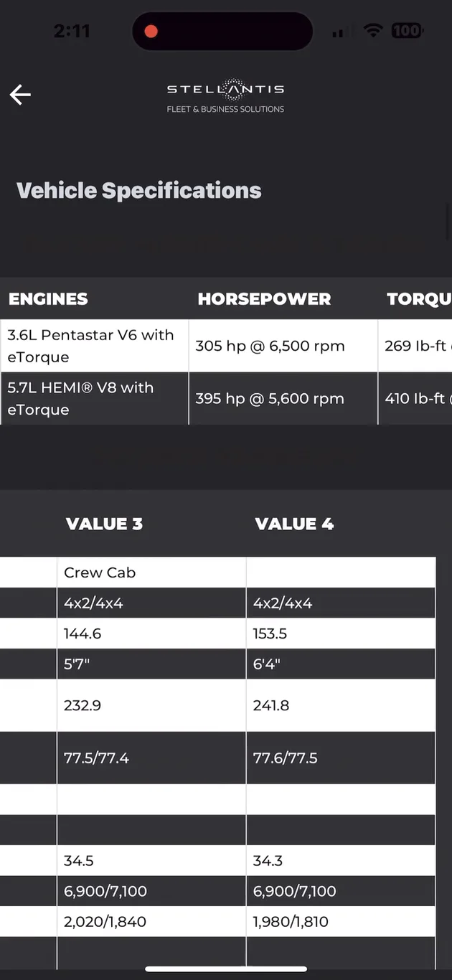
Task: Tap the Crew Cab table cell
Action: pos(100,573)
